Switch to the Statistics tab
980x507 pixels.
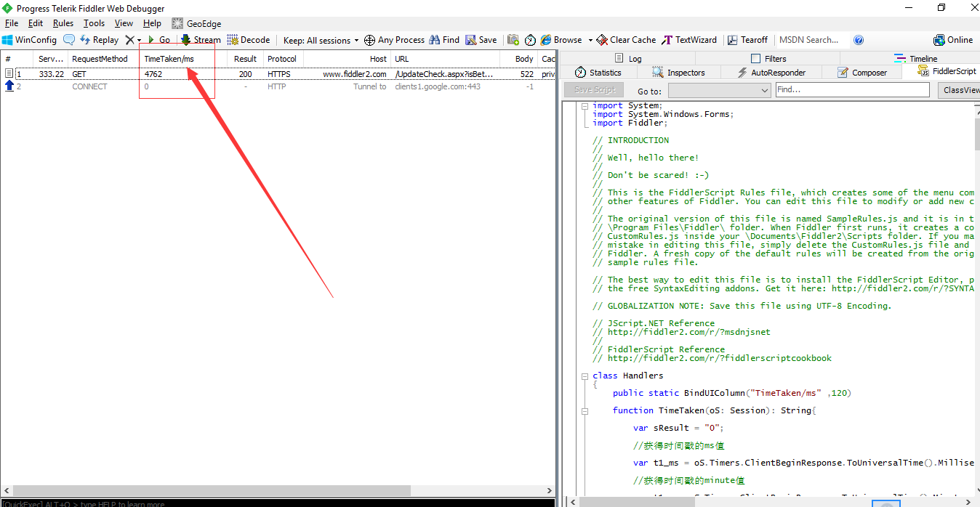tap(598, 72)
